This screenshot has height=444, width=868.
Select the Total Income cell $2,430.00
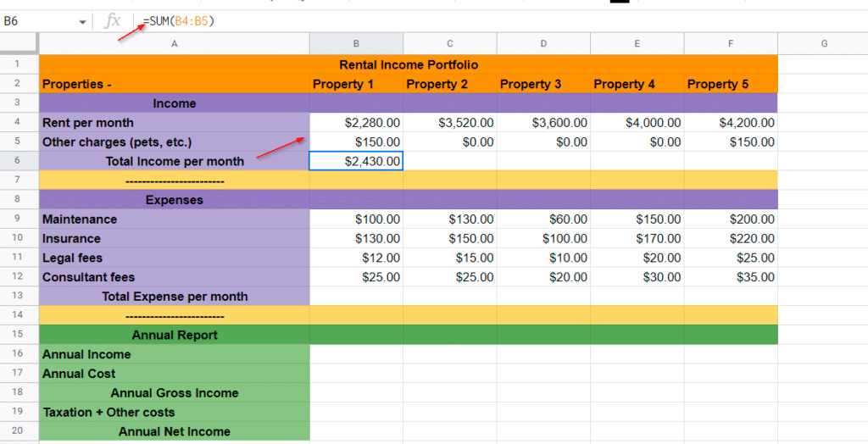pos(356,161)
